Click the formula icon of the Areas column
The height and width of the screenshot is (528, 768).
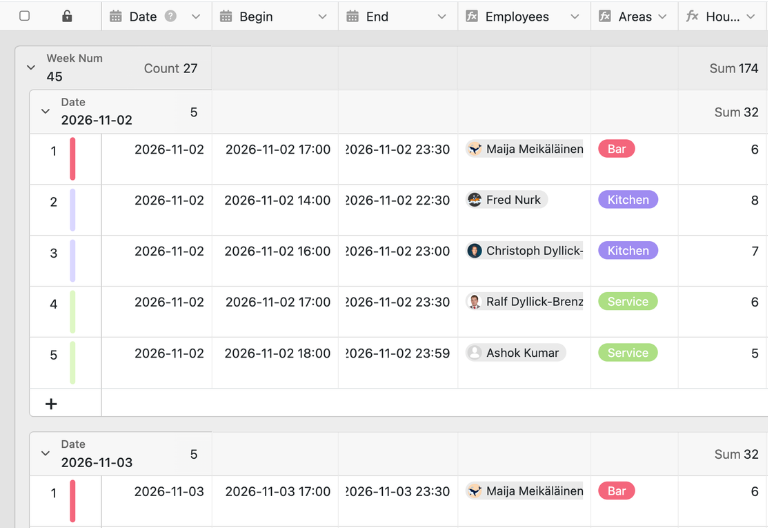click(605, 16)
